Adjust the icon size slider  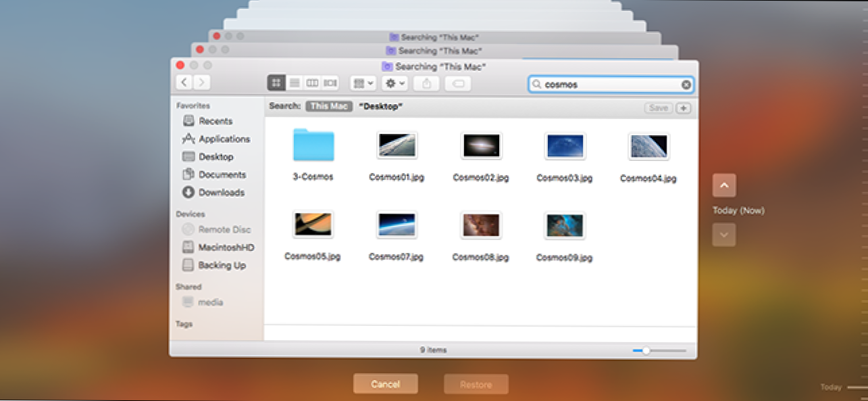click(x=646, y=350)
